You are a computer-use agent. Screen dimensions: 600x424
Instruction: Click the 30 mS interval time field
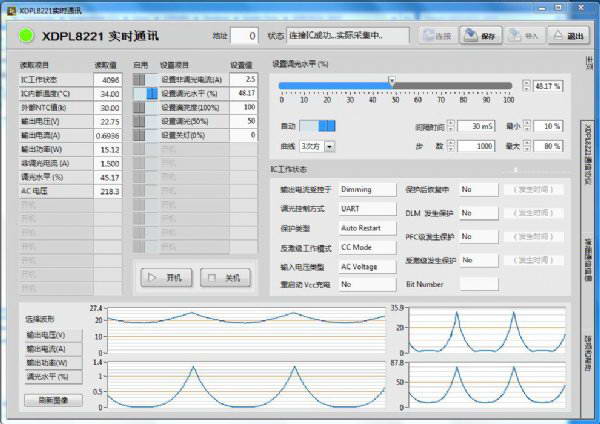pos(476,126)
